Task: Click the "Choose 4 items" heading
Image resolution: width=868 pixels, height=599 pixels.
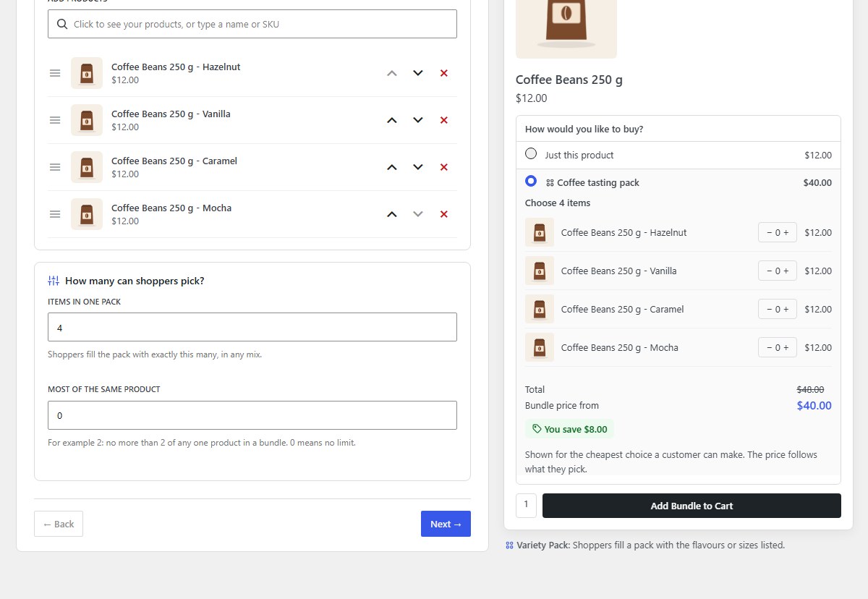Action: (x=558, y=203)
